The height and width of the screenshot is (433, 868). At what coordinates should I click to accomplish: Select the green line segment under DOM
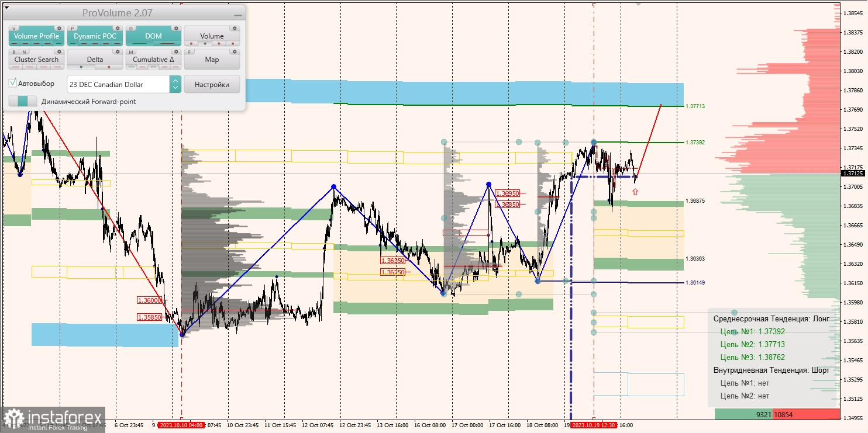pos(140,44)
